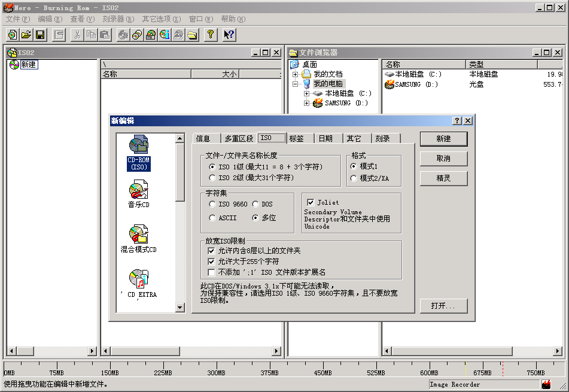Click the new compilation toolbar icon
The width and height of the screenshot is (569, 392).
coord(13,35)
